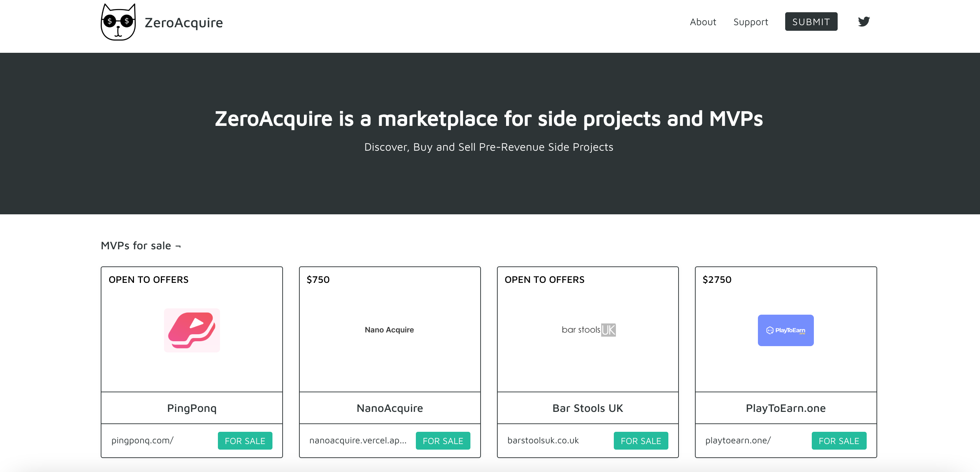Select the PingPonq card title
This screenshot has height=472, width=980.
[192, 408]
